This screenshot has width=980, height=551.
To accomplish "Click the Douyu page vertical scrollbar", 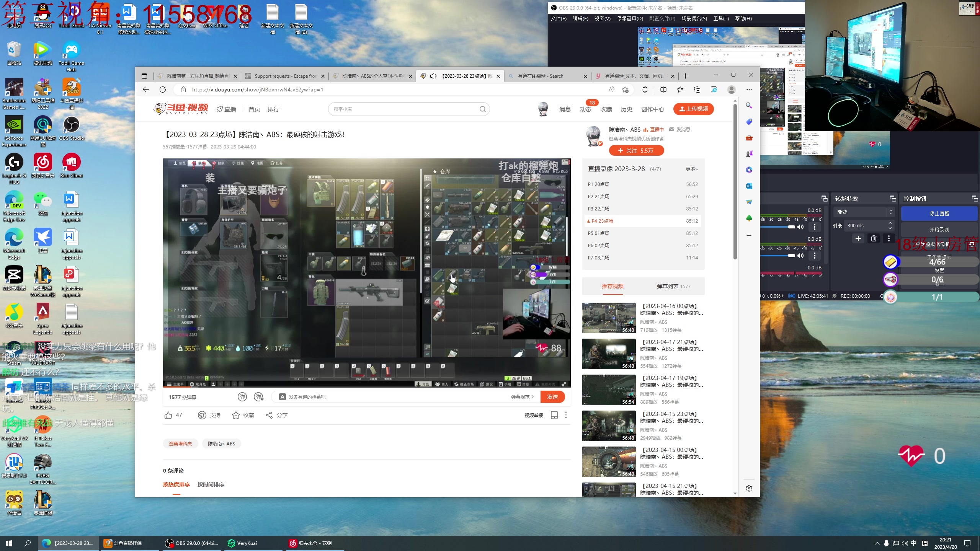I will (735, 182).
